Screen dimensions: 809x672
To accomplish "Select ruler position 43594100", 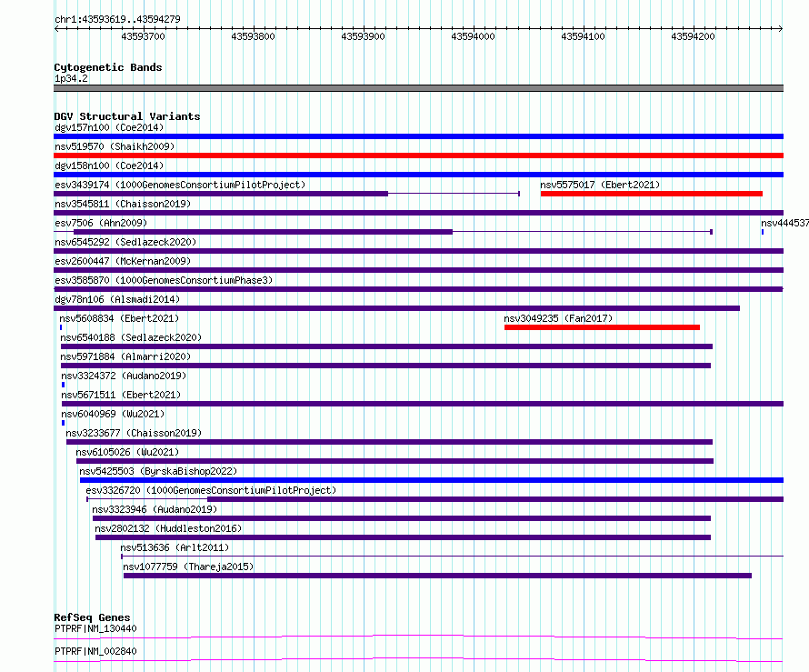I will (583, 36).
